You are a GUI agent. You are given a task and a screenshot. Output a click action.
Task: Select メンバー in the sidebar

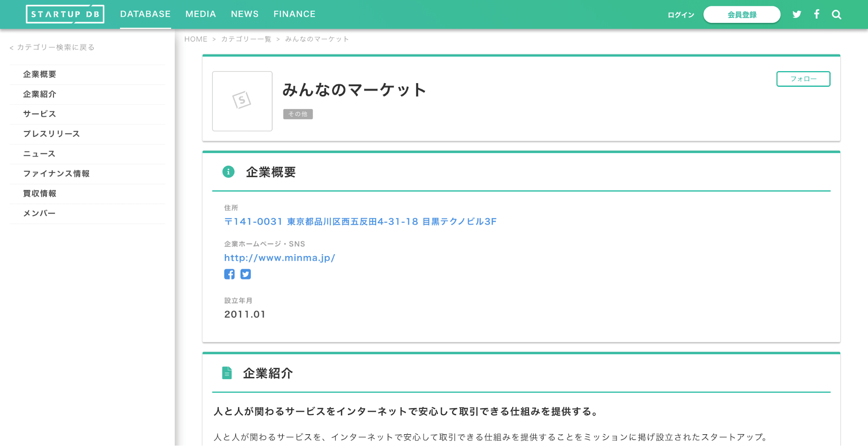(87, 213)
